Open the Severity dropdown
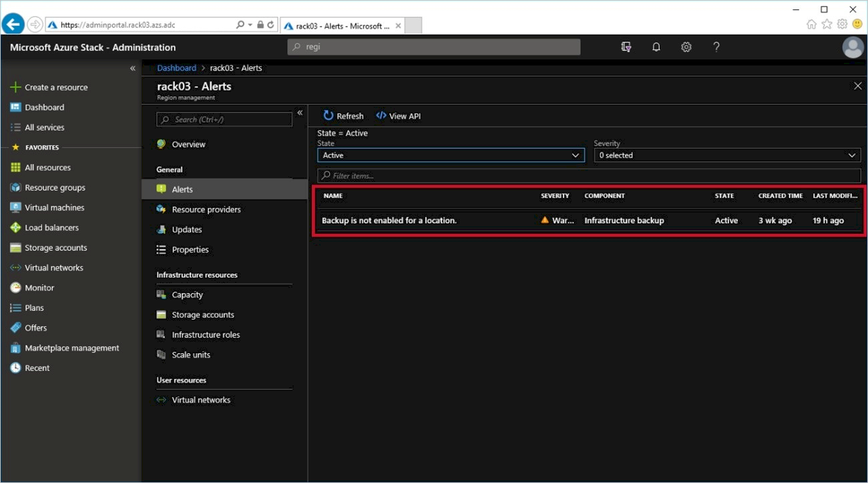This screenshot has height=483, width=868. 727,155
